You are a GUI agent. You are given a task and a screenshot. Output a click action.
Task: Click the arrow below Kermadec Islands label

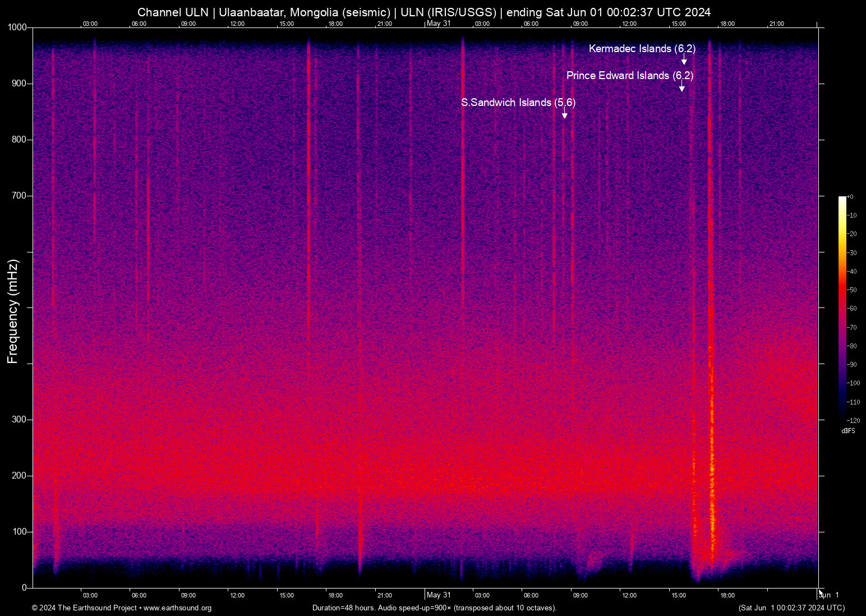tap(684, 61)
